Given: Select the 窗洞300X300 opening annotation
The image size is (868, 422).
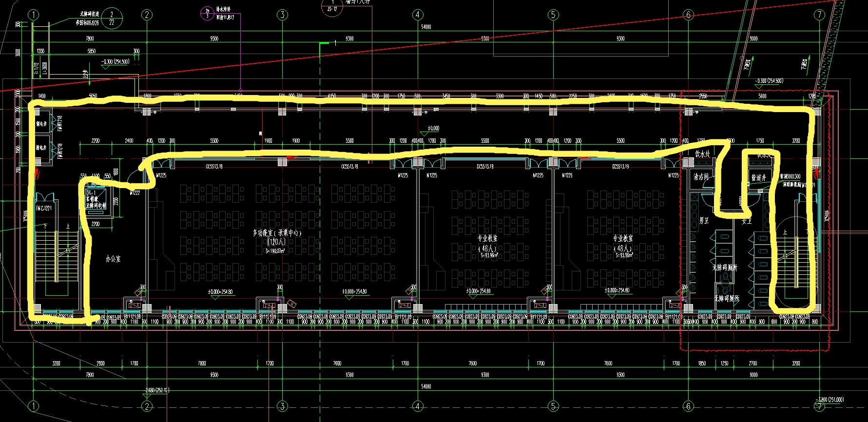Looking at the screenshot, I should coord(790,176).
